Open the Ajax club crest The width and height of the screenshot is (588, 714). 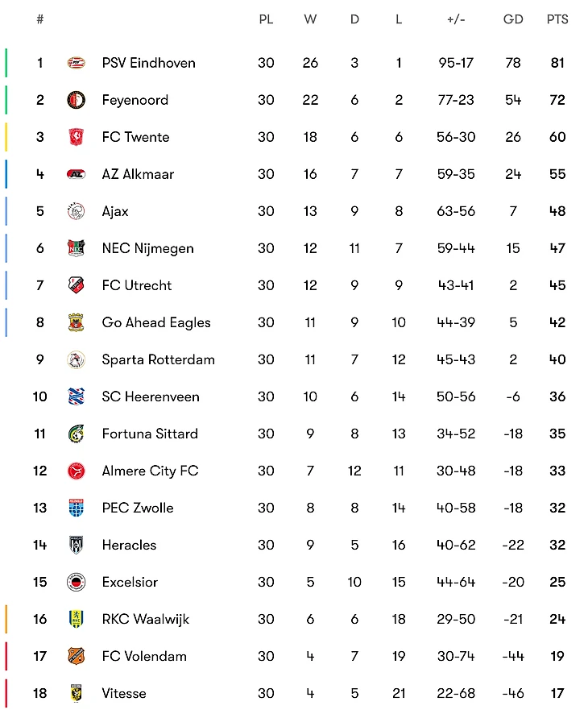point(76,211)
